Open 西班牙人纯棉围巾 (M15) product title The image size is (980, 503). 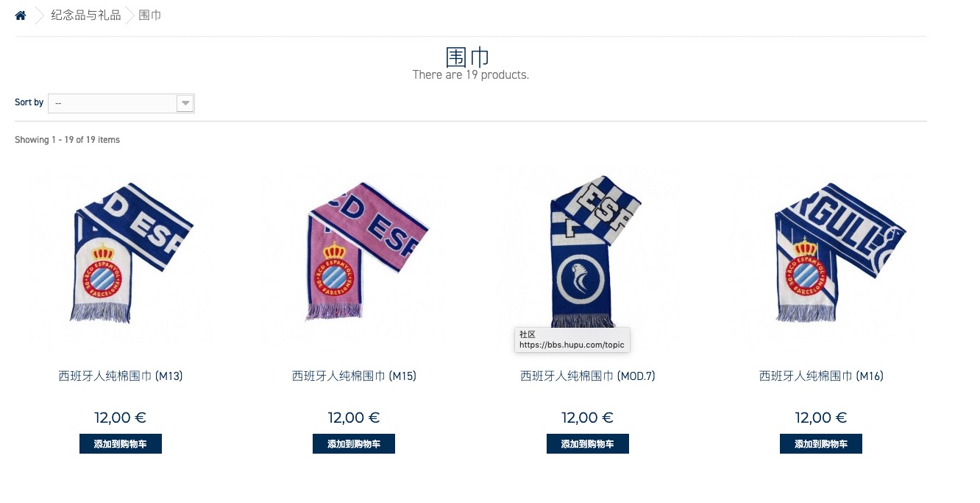[x=354, y=376]
